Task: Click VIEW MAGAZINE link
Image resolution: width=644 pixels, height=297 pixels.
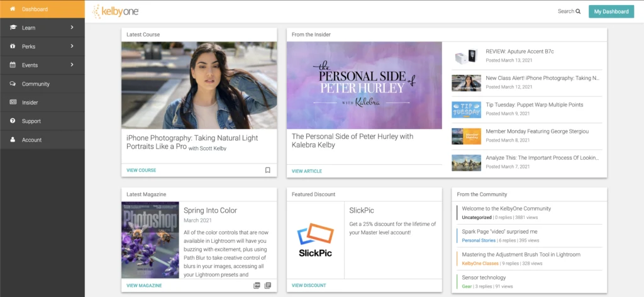Action: pyautogui.click(x=144, y=286)
